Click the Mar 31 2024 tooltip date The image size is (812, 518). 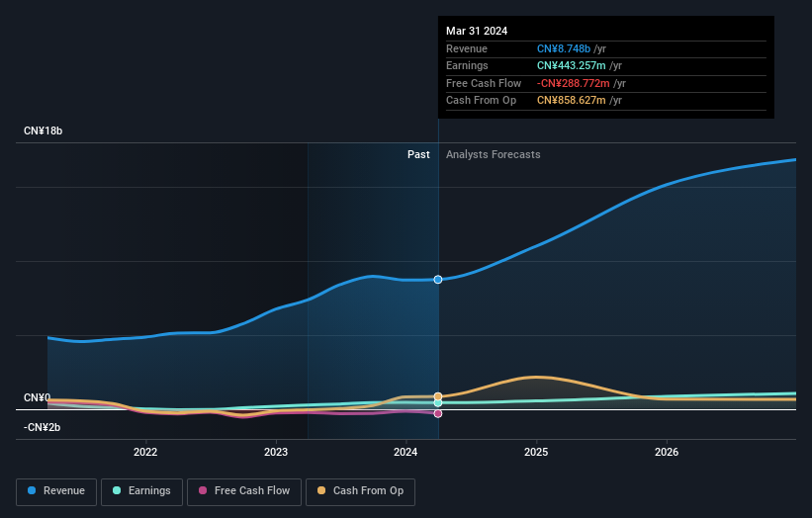477,31
